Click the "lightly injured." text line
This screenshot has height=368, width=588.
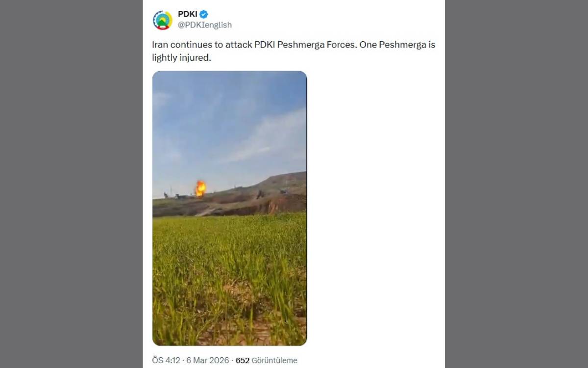point(181,57)
